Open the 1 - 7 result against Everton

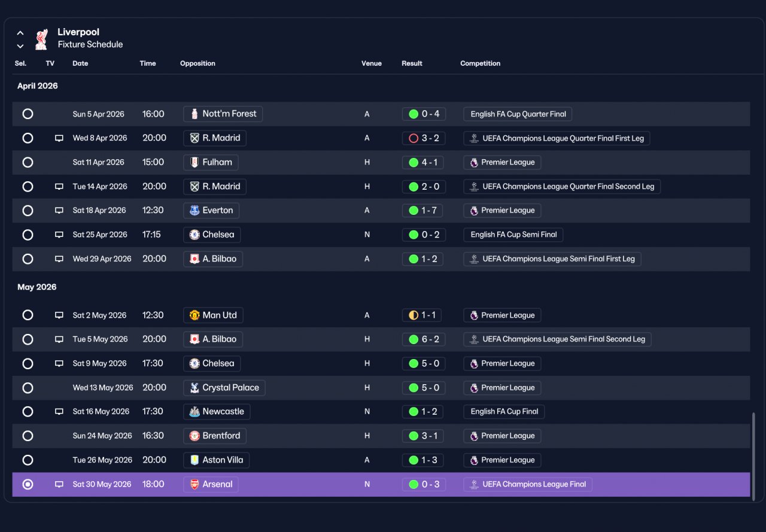click(x=424, y=211)
